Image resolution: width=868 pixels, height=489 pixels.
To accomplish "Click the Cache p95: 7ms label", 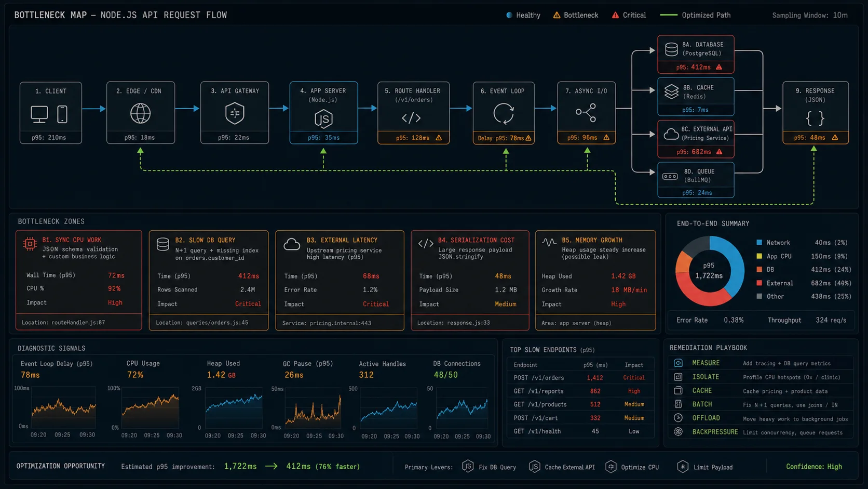I will coord(695,110).
